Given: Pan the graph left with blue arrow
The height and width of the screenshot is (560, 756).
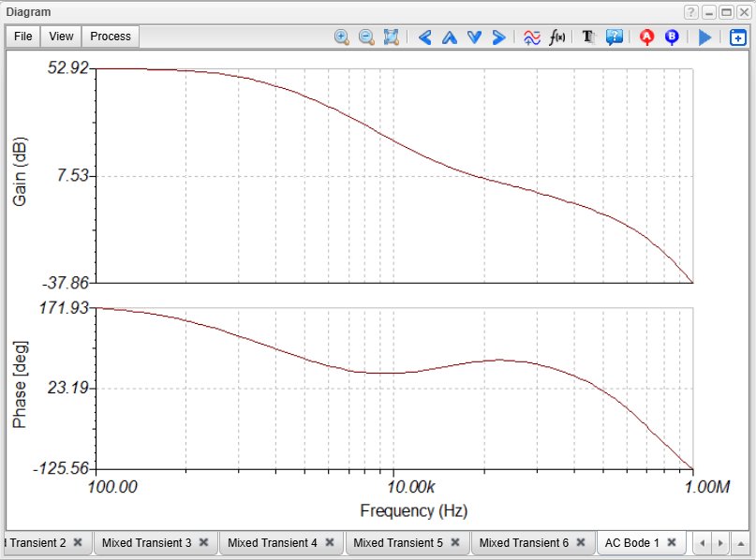Looking at the screenshot, I should (x=425, y=37).
